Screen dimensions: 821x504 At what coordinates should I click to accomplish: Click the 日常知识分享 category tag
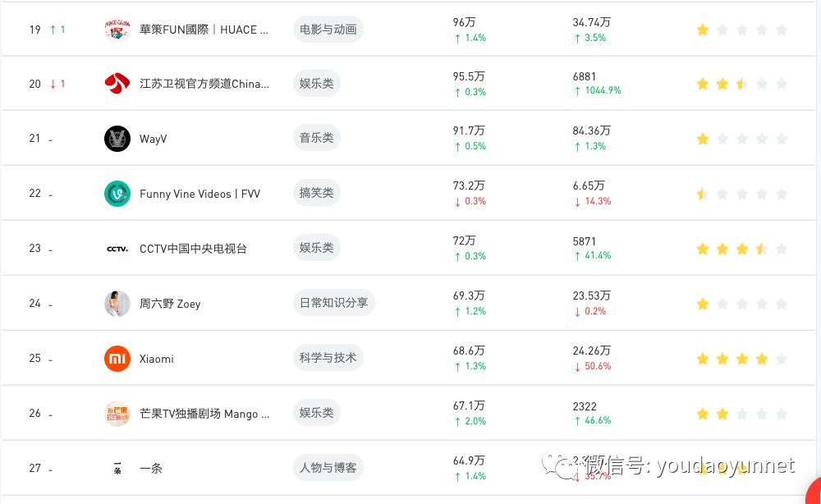click(x=333, y=303)
